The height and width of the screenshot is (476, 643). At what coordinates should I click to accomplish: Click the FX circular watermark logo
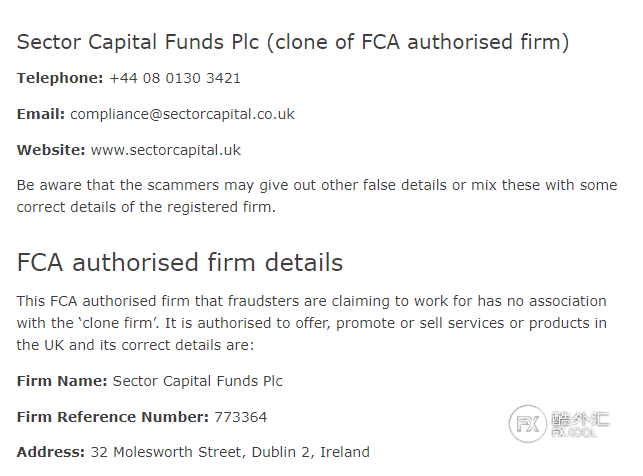pyautogui.click(x=527, y=424)
